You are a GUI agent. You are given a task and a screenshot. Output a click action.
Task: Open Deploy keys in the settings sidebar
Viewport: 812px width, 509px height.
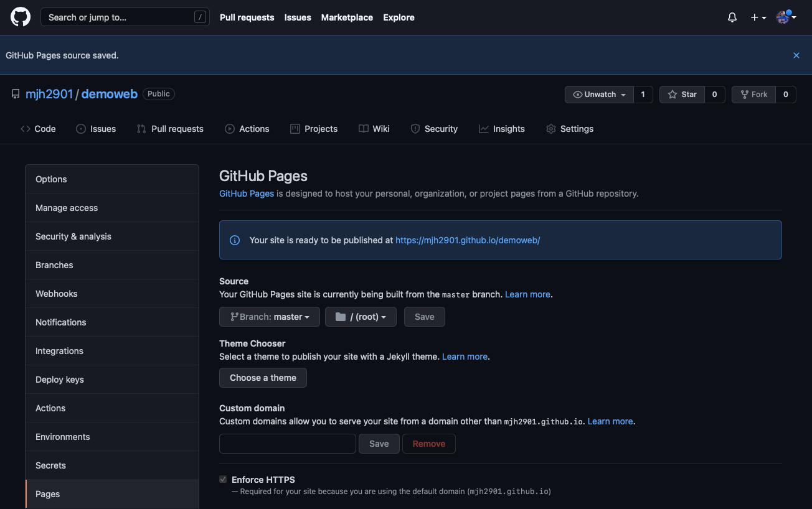112,380
